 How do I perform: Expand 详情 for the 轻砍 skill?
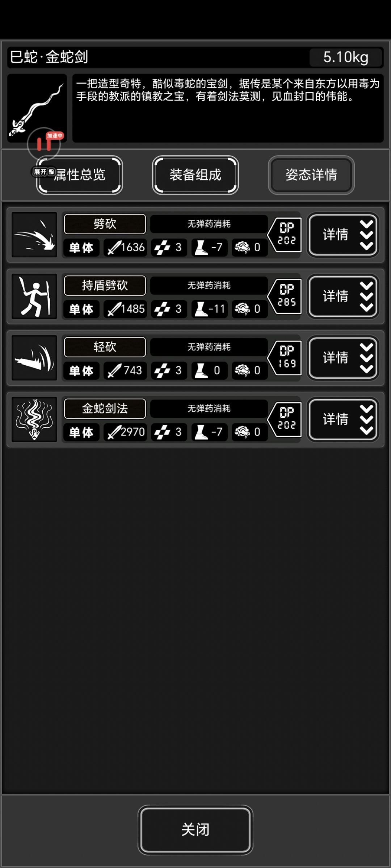343,358
